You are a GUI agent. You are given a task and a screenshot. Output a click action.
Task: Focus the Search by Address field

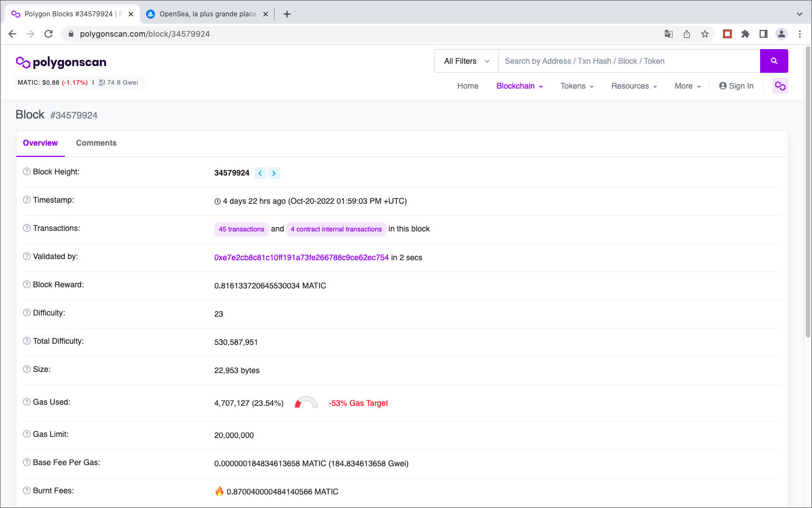tap(629, 61)
